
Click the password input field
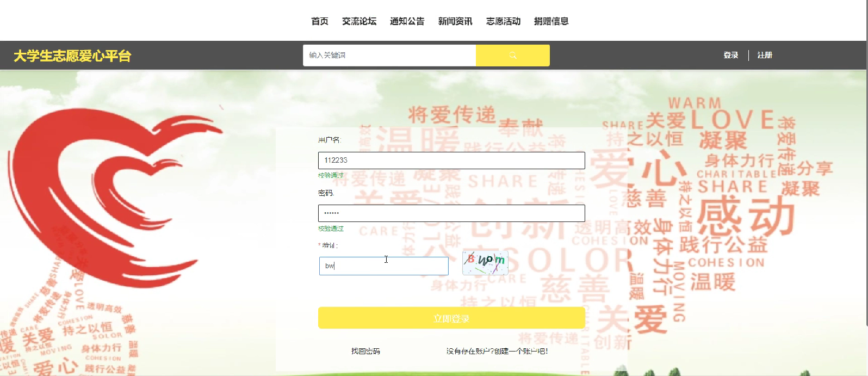[x=451, y=213]
